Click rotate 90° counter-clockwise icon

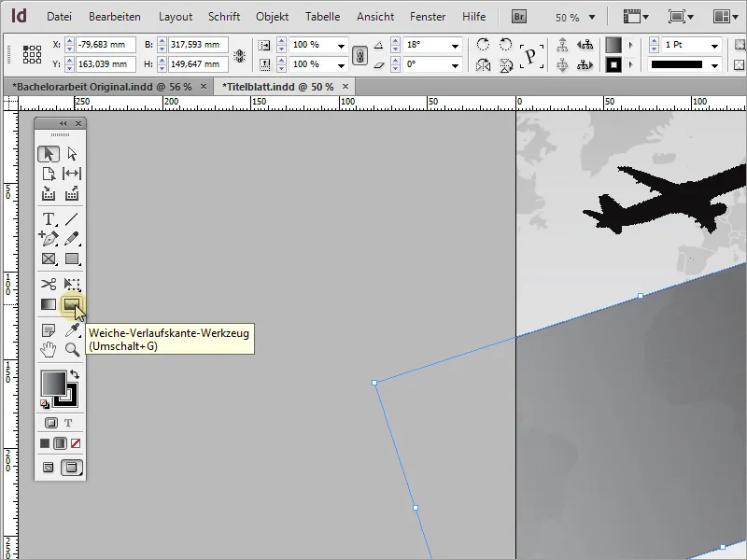[x=505, y=45]
